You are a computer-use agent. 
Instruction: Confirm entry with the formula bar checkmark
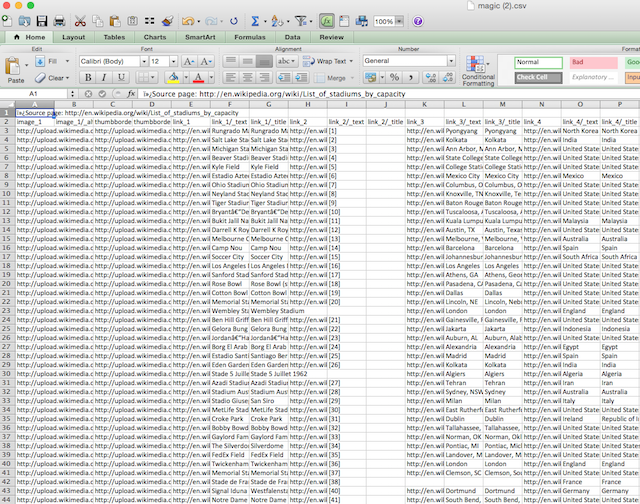coord(102,94)
